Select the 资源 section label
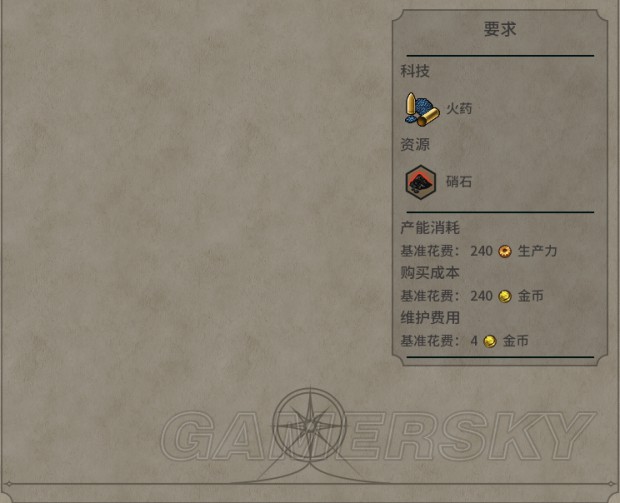This screenshot has width=620, height=503. coord(415,144)
